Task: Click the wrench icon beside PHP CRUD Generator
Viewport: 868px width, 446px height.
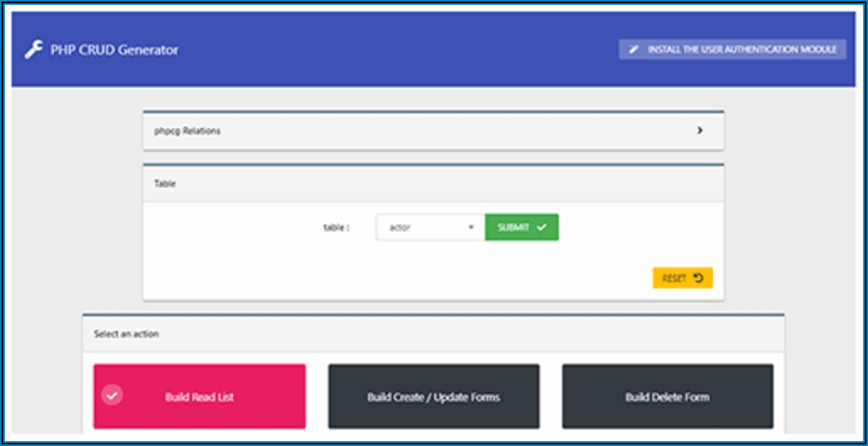Action: point(33,50)
